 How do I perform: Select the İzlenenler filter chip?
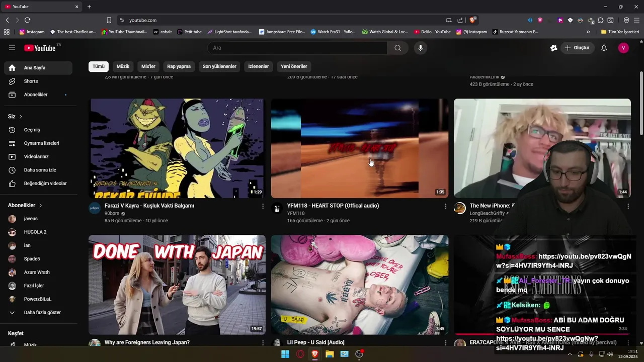tap(259, 66)
